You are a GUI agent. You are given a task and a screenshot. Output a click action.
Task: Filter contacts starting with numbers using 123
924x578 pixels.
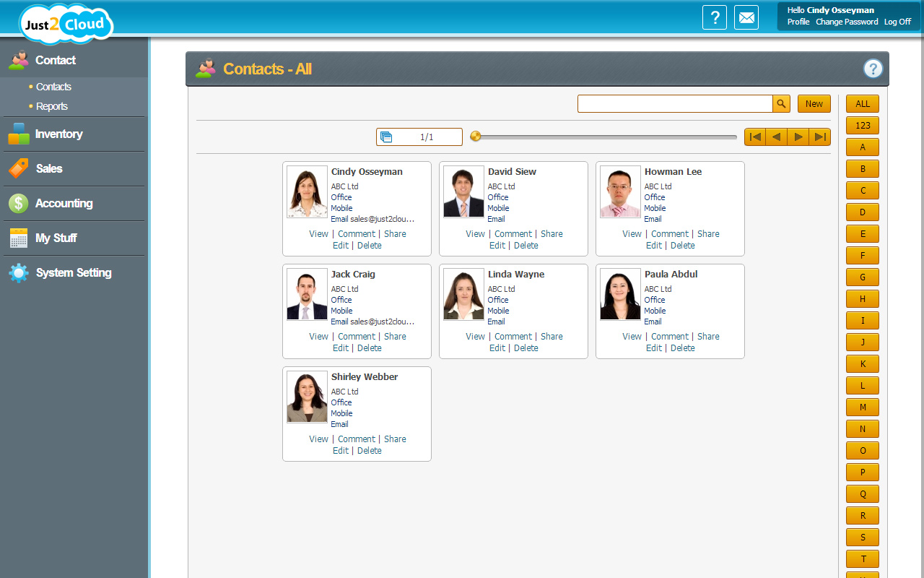[862, 125]
